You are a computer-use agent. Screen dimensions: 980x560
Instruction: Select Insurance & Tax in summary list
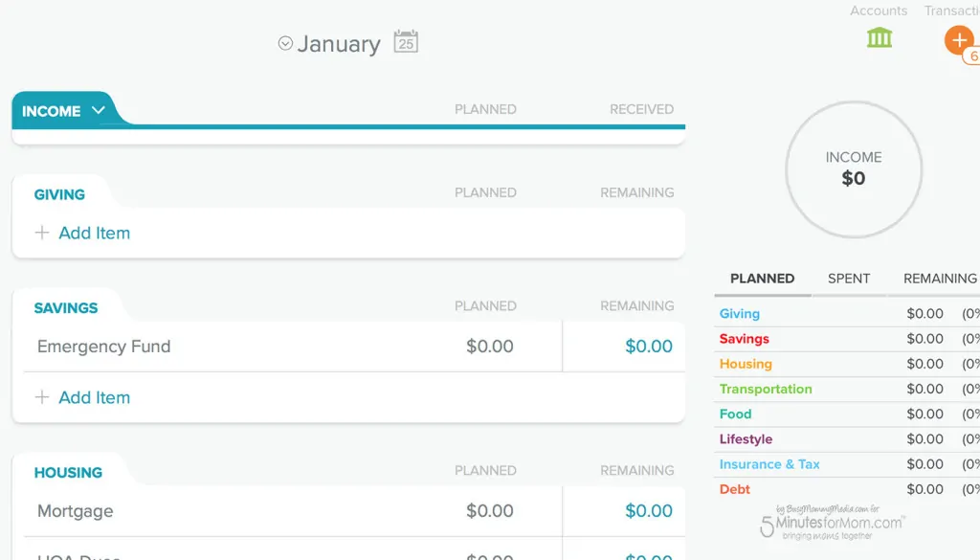769,464
